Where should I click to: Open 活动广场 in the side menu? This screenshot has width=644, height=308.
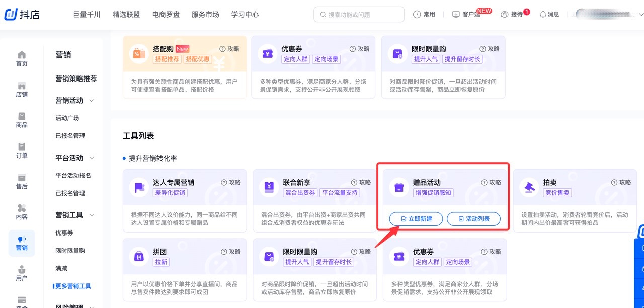(67, 118)
